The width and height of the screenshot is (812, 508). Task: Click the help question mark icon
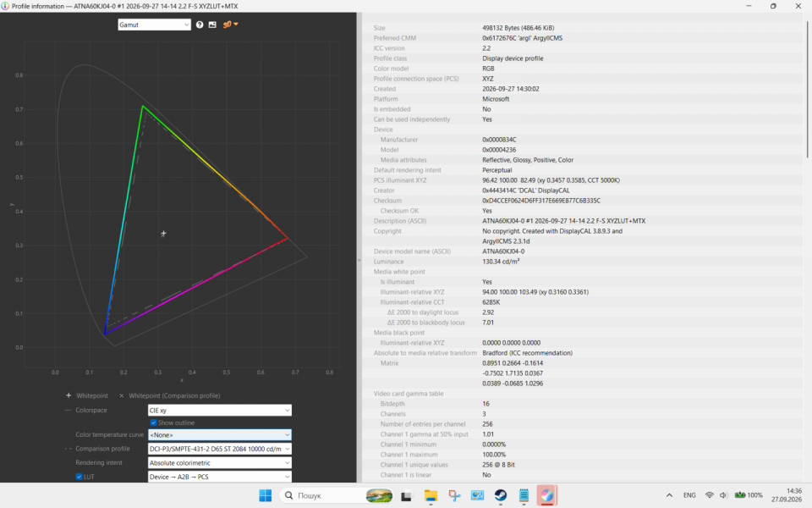(200, 25)
